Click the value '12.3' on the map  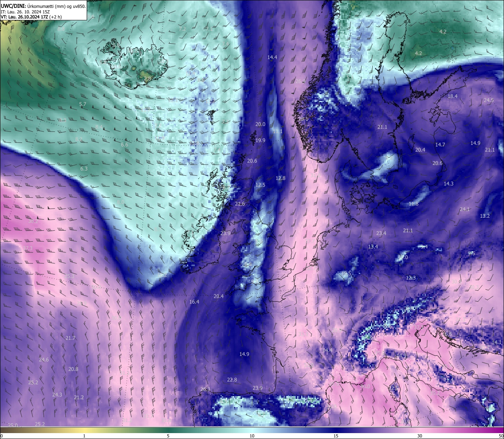411,278
